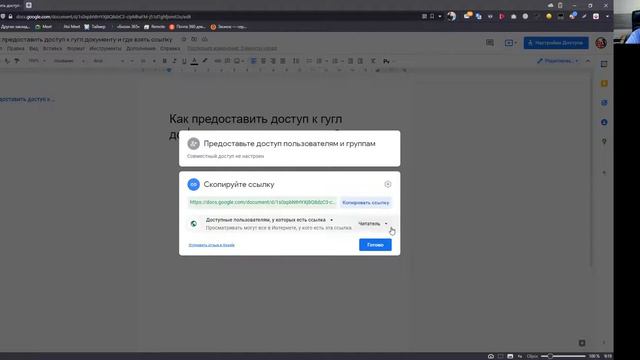Open the Google account avatar
This screenshot has height=360, width=640.
point(601,43)
